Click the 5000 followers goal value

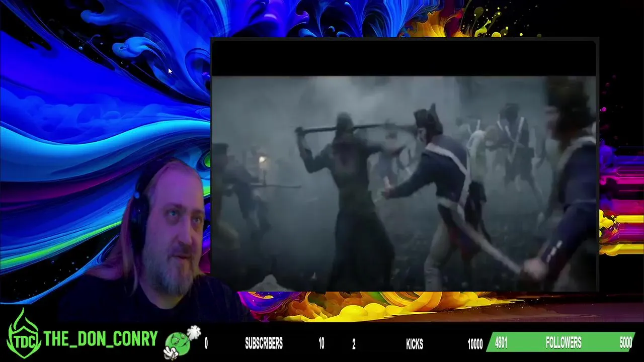(x=625, y=343)
